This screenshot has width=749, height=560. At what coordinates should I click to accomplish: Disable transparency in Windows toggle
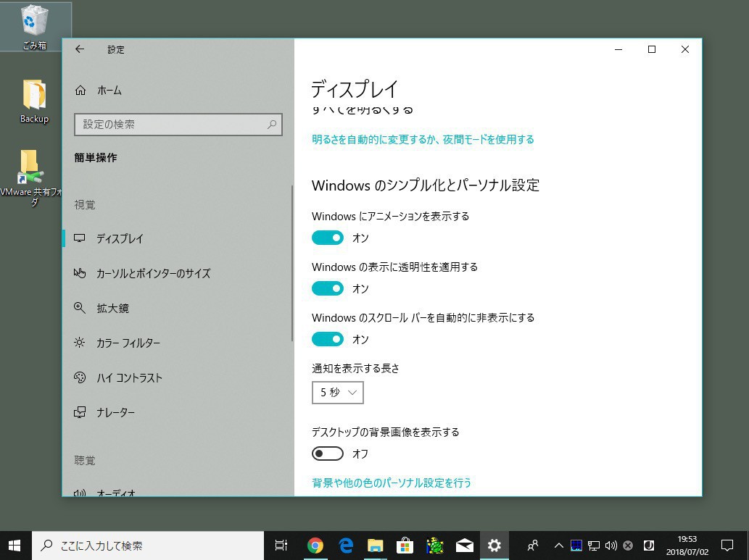click(x=328, y=288)
